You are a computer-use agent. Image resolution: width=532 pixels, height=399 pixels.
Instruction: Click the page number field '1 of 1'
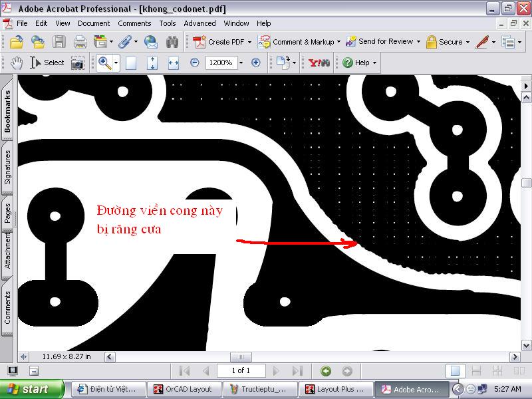pos(241,370)
